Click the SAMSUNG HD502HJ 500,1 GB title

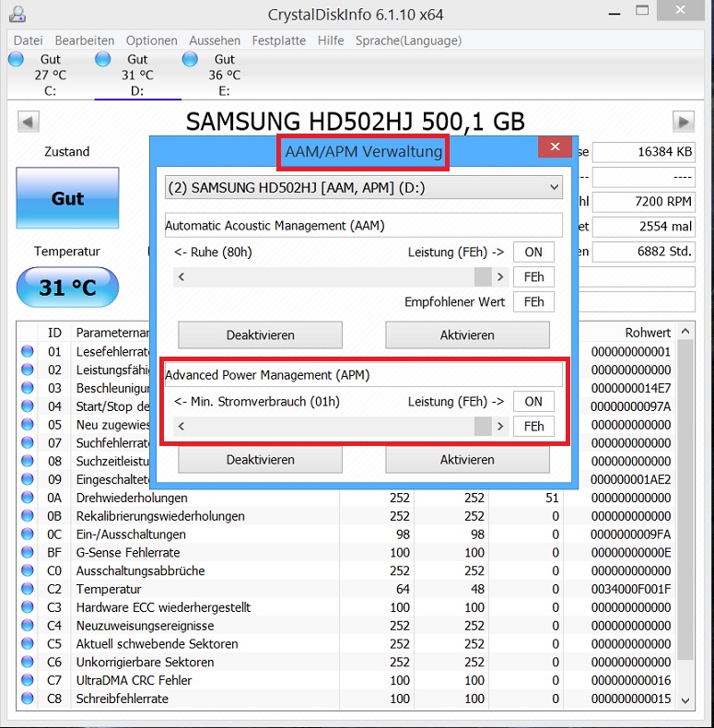coord(355,122)
